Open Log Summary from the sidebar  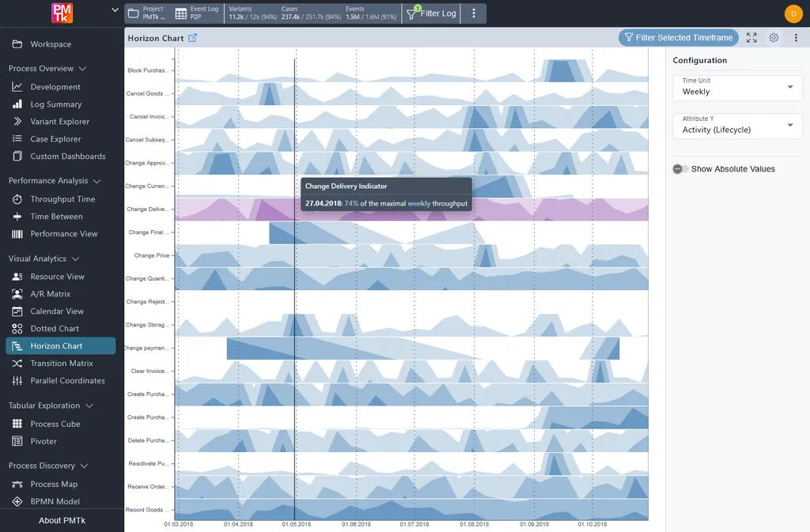pyautogui.click(x=56, y=104)
